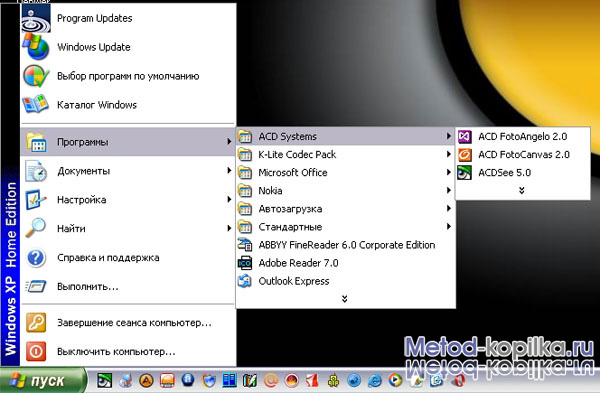Screen dimensions: 600x393
Task: Expand the Стандартные submenu arrow
Action: pyautogui.click(x=448, y=227)
